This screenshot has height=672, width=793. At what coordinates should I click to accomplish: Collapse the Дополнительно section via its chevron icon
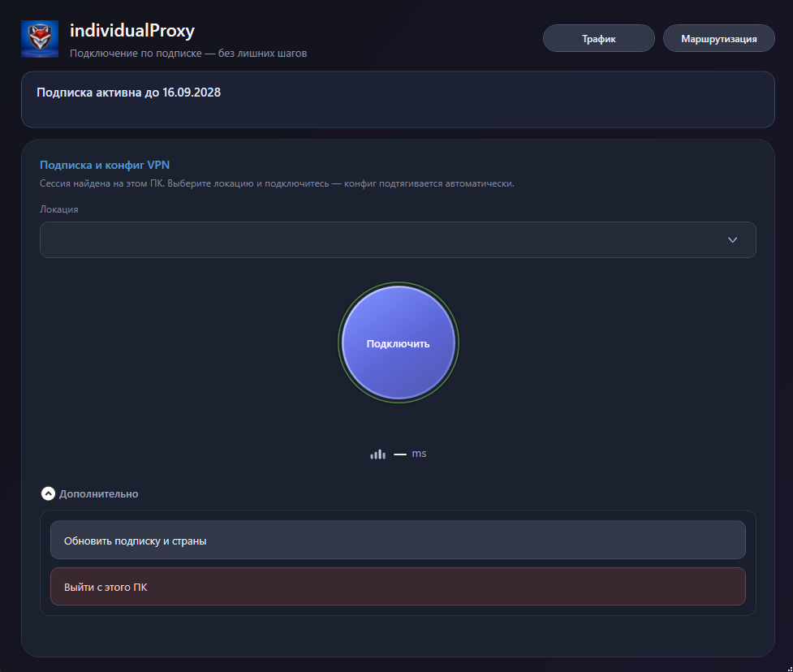48,493
